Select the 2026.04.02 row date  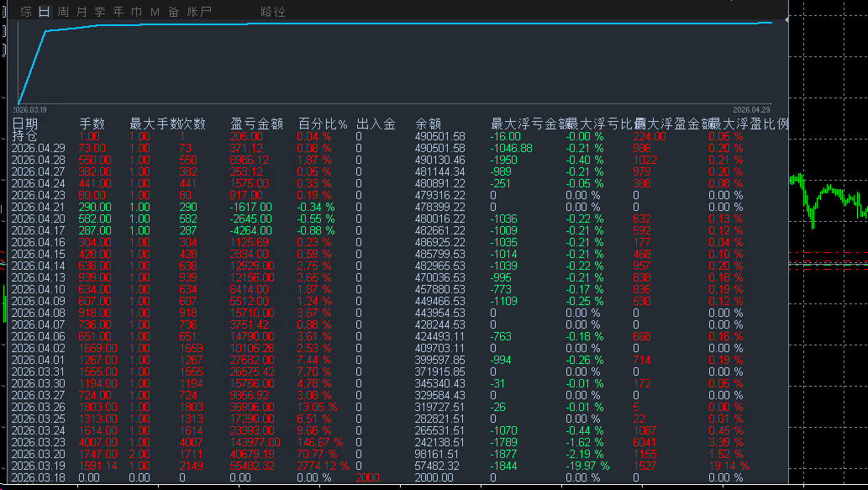(x=38, y=348)
